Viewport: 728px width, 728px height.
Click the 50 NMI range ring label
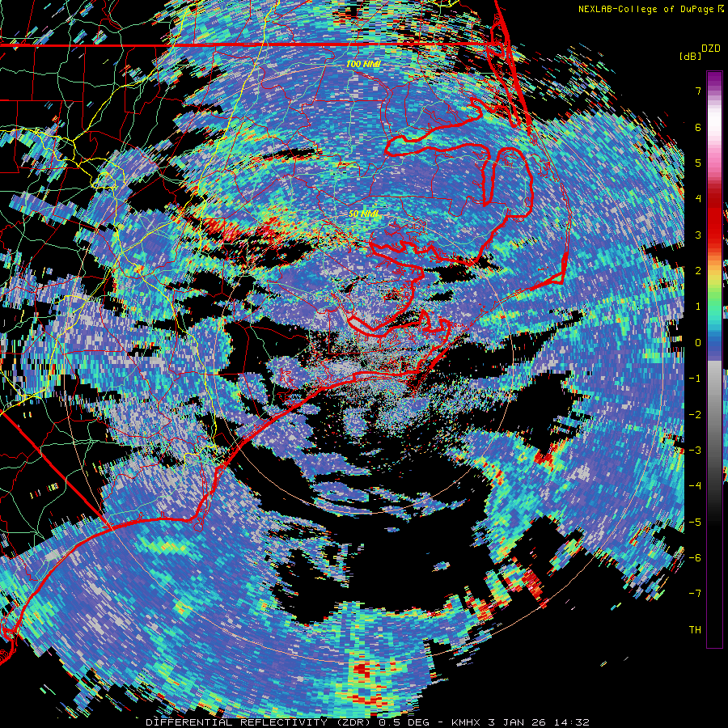point(364,214)
